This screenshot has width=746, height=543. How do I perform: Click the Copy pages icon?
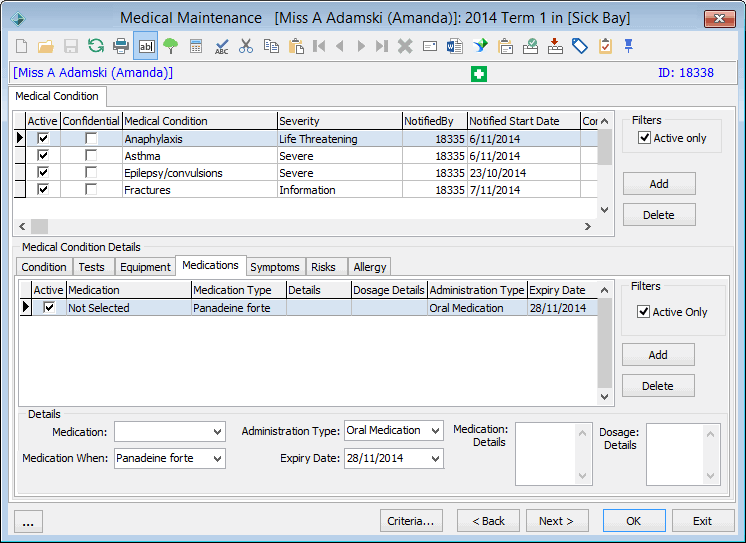coord(271,46)
